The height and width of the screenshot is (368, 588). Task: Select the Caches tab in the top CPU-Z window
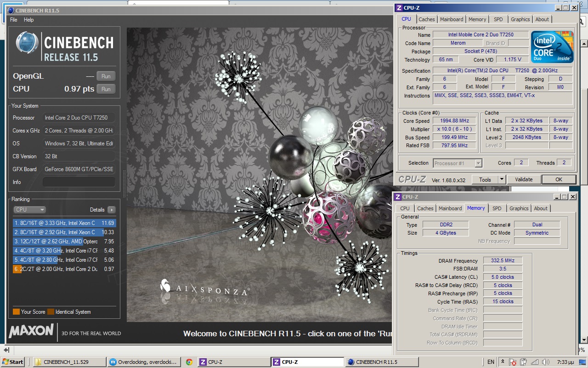[x=426, y=19]
